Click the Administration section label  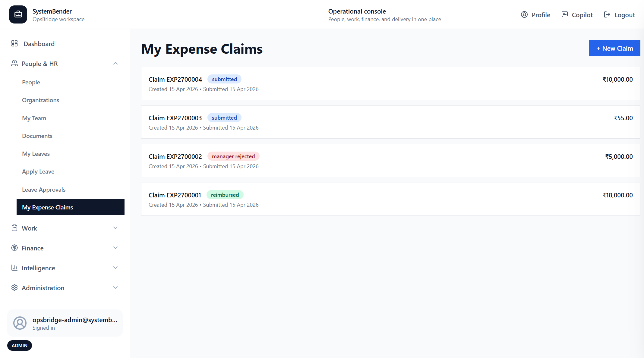43,288
